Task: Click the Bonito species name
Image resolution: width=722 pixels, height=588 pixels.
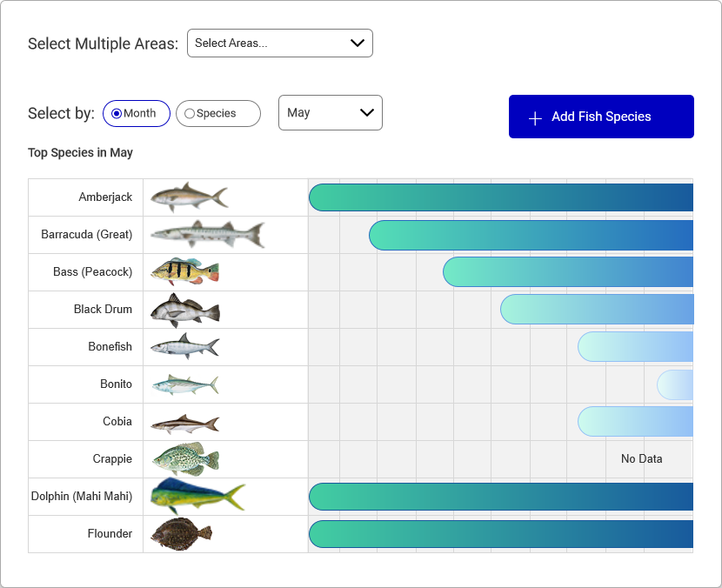Action: 114,384
